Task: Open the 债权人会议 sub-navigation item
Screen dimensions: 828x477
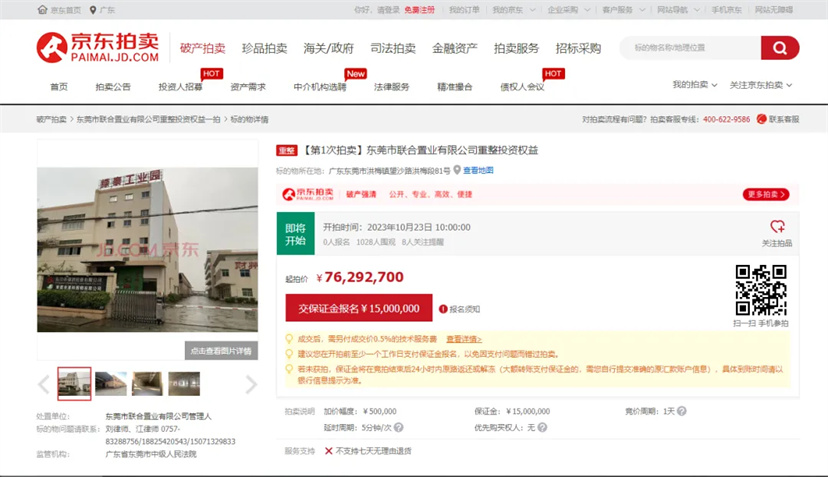Action: pyautogui.click(x=522, y=87)
